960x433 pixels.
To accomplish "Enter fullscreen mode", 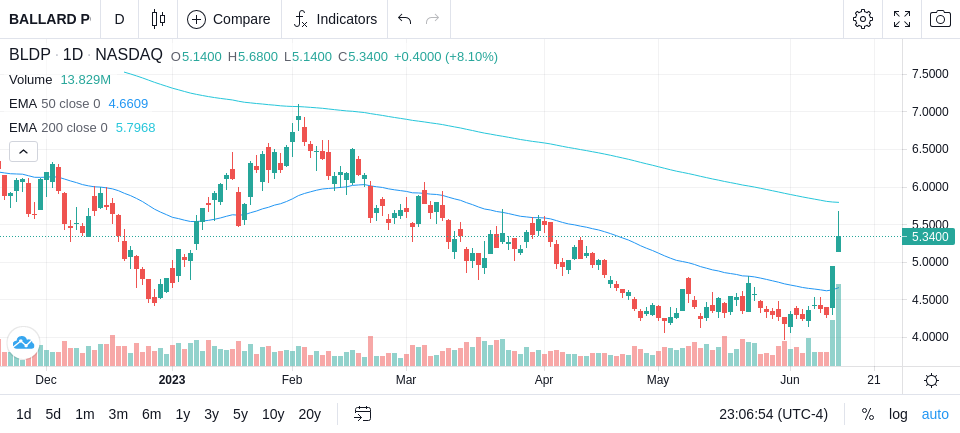I will click(902, 19).
